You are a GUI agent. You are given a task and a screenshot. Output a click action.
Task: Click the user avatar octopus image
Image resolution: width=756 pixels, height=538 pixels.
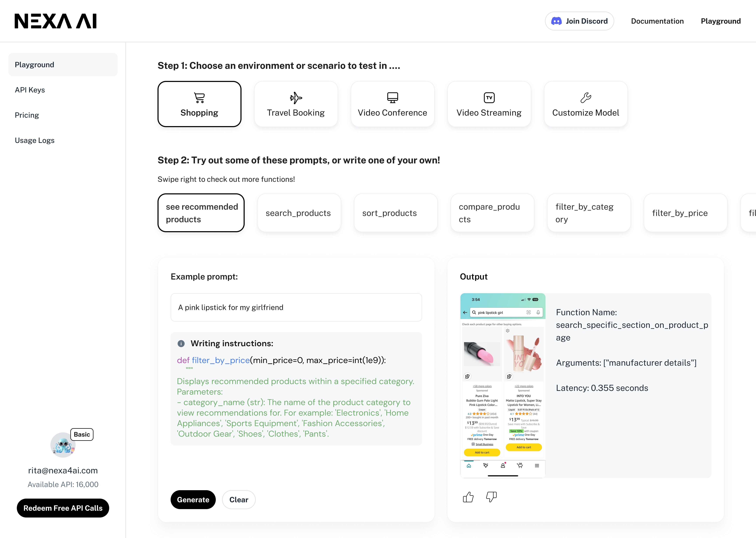click(x=63, y=445)
